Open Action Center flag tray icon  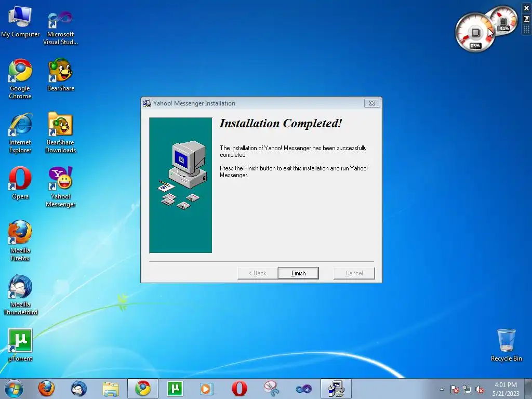point(455,389)
